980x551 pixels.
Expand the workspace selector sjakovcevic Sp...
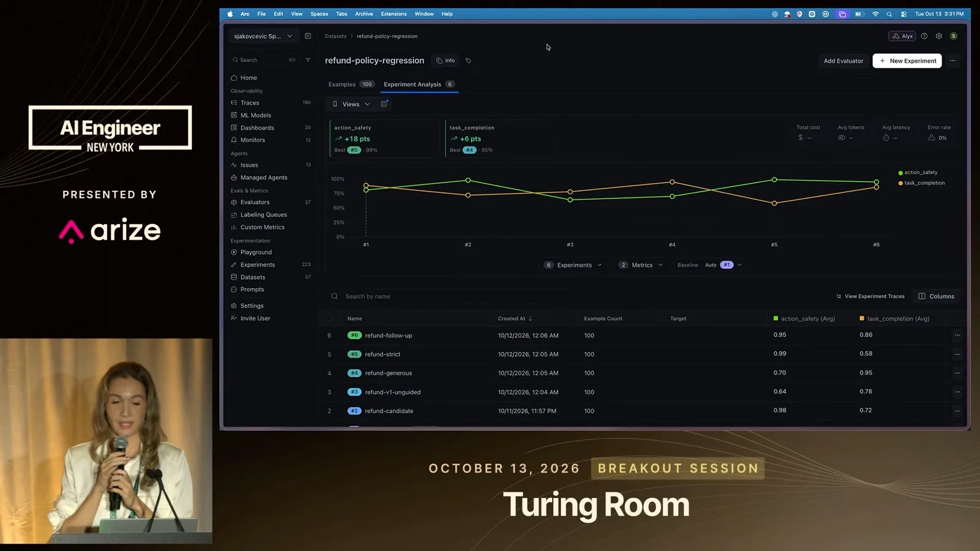pos(263,36)
